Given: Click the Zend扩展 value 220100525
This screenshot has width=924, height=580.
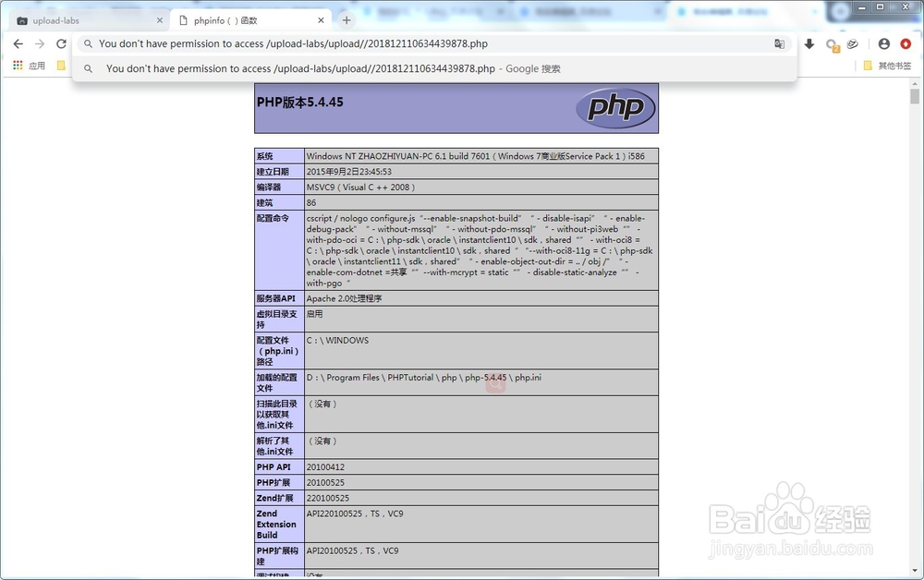Looking at the screenshot, I should click(x=328, y=498).
